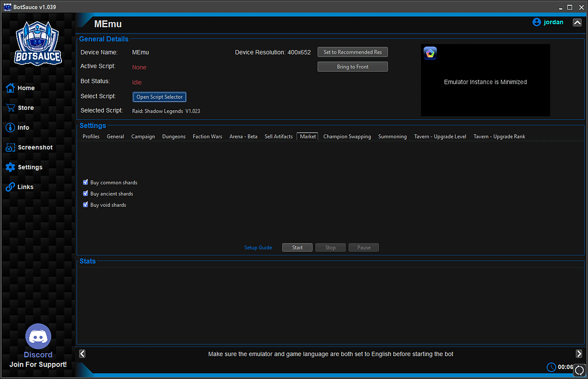This screenshot has height=379, width=588.
Task: Click the left arrow on the message bar
Action: coord(82,353)
